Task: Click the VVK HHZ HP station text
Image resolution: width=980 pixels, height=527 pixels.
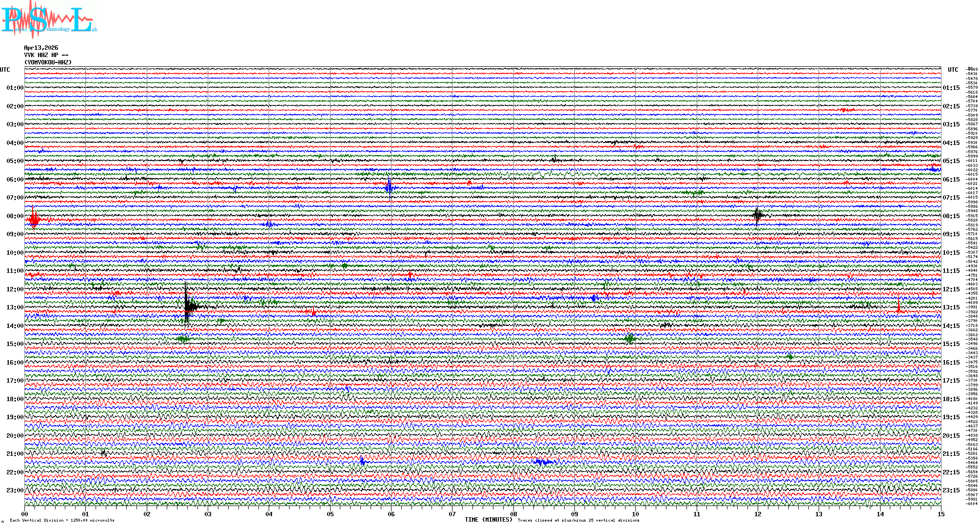Action: (x=46, y=55)
